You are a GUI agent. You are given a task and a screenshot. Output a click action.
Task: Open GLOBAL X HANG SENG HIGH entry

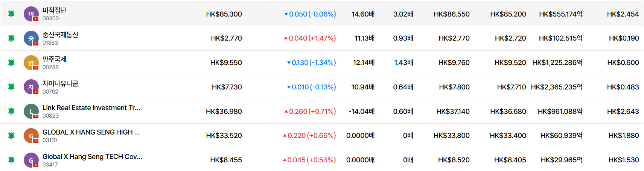(x=91, y=132)
